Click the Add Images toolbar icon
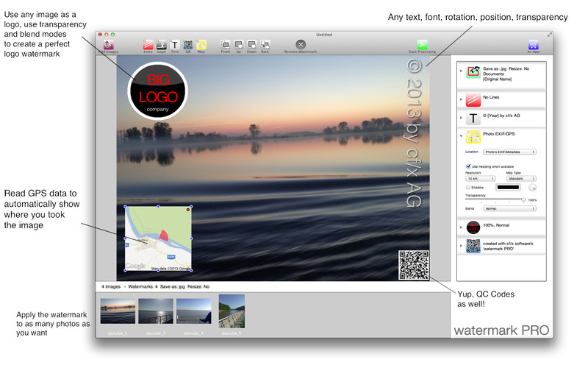 point(108,46)
